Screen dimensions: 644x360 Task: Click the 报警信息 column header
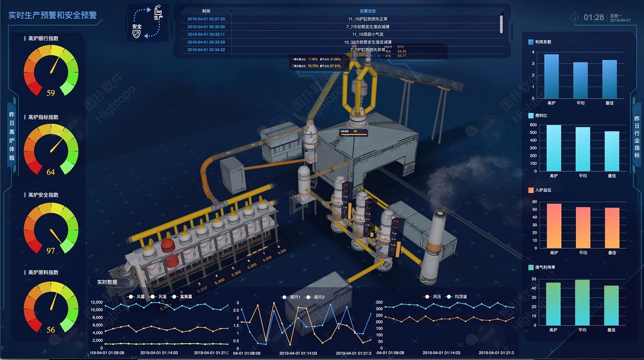[368, 11]
